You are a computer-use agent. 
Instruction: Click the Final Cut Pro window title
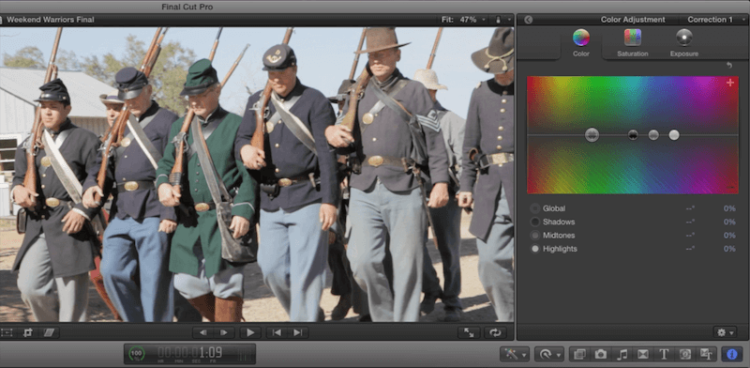click(187, 7)
